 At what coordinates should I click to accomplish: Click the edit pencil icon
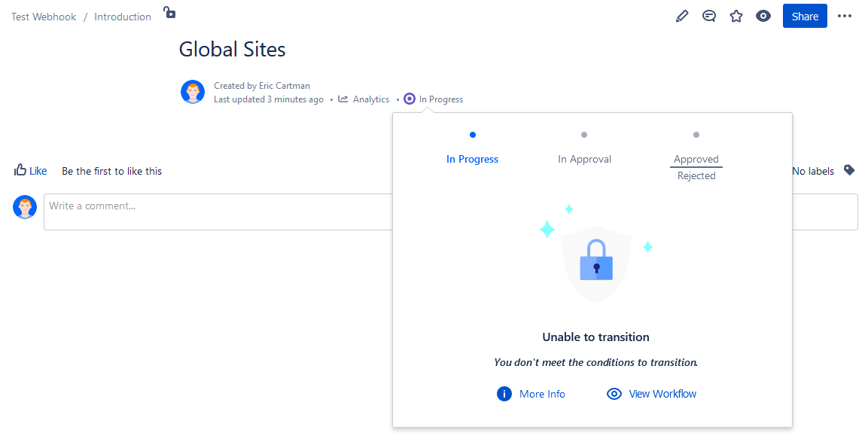[x=682, y=17]
